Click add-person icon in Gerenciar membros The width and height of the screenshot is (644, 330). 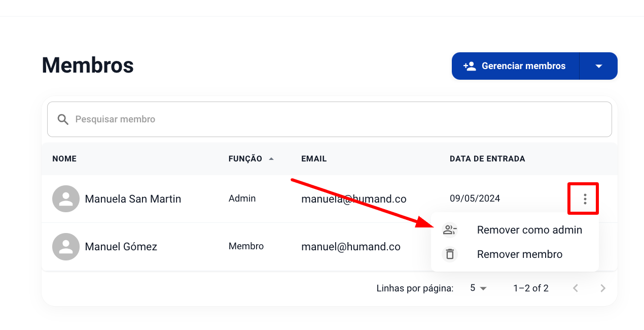pyautogui.click(x=470, y=66)
